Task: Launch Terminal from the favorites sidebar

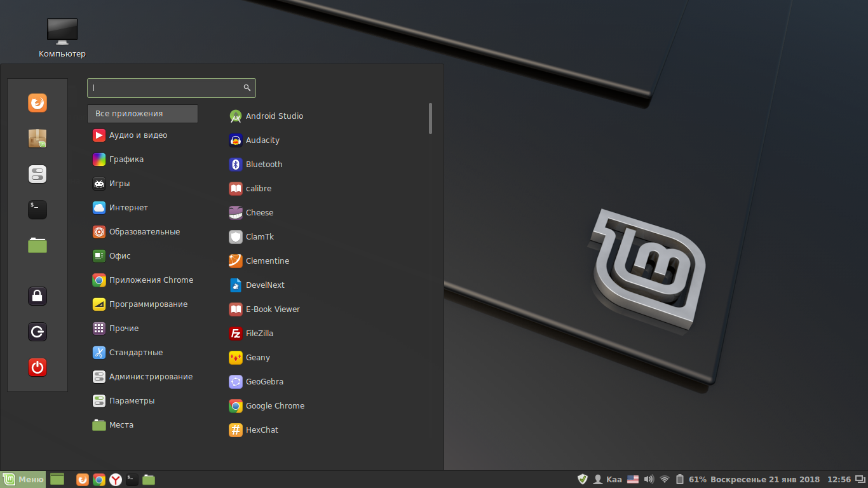Action: (37, 210)
